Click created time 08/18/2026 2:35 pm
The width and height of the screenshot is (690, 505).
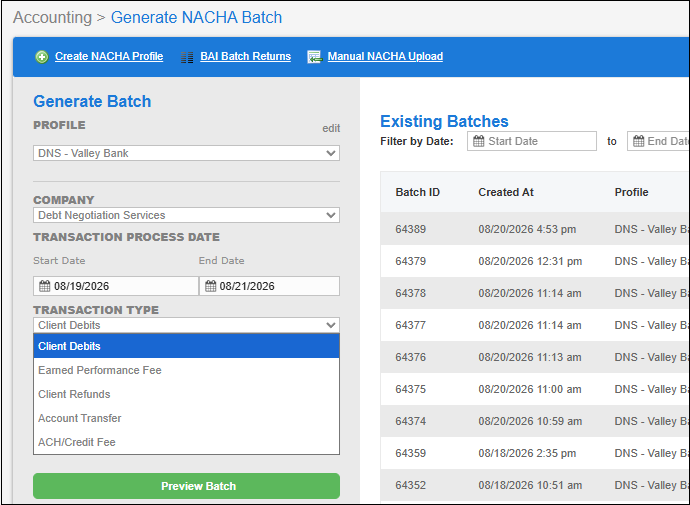click(527, 454)
